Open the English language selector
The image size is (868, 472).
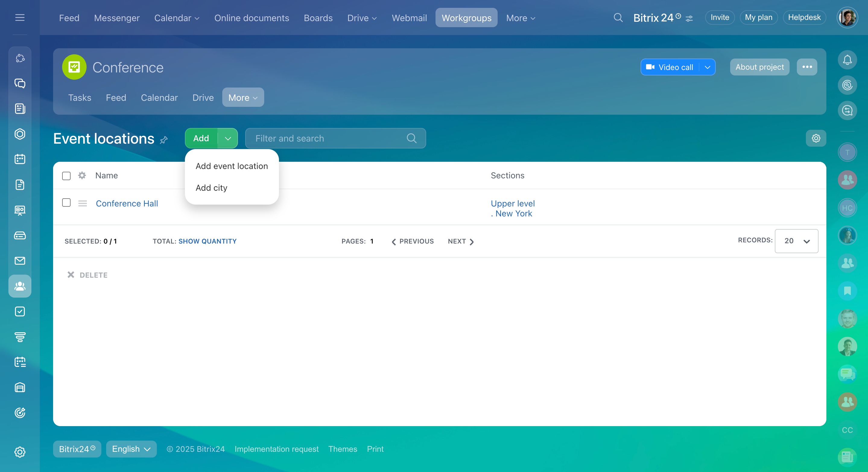coord(131,449)
